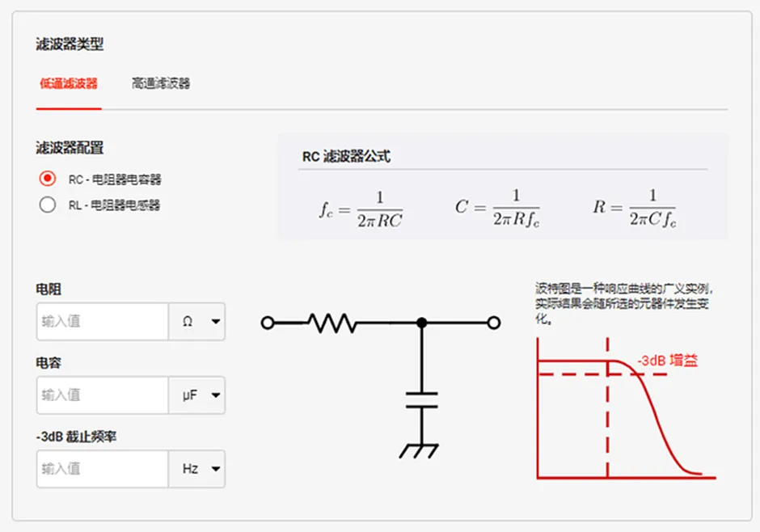The image size is (760, 532).
Task: Open the Hz frequency unit dropdown
Action: (197, 469)
